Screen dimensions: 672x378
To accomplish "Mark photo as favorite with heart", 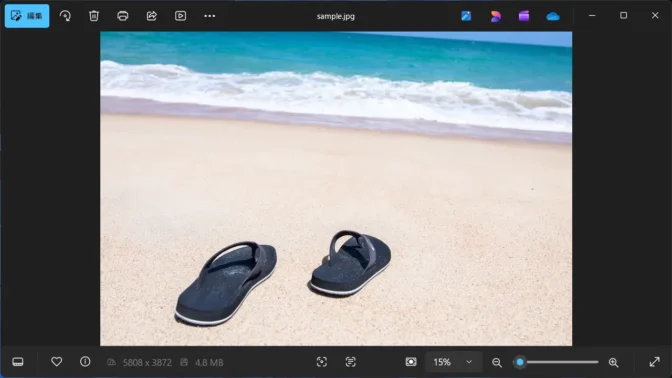I will (x=57, y=362).
